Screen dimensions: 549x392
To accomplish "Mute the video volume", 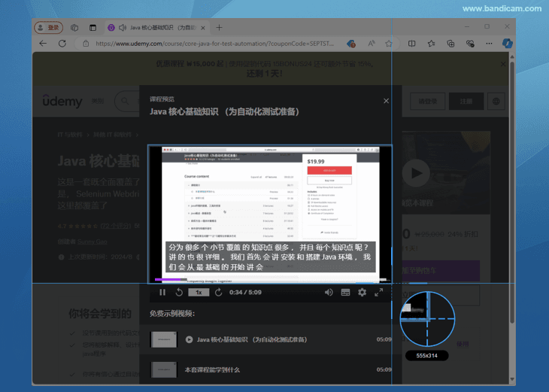I will (x=329, y=292).
